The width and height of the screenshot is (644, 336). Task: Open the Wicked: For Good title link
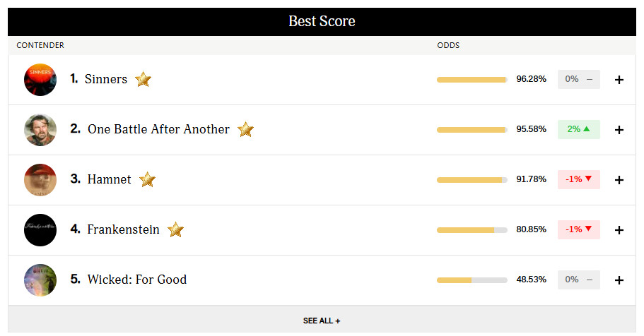[137, 280]
